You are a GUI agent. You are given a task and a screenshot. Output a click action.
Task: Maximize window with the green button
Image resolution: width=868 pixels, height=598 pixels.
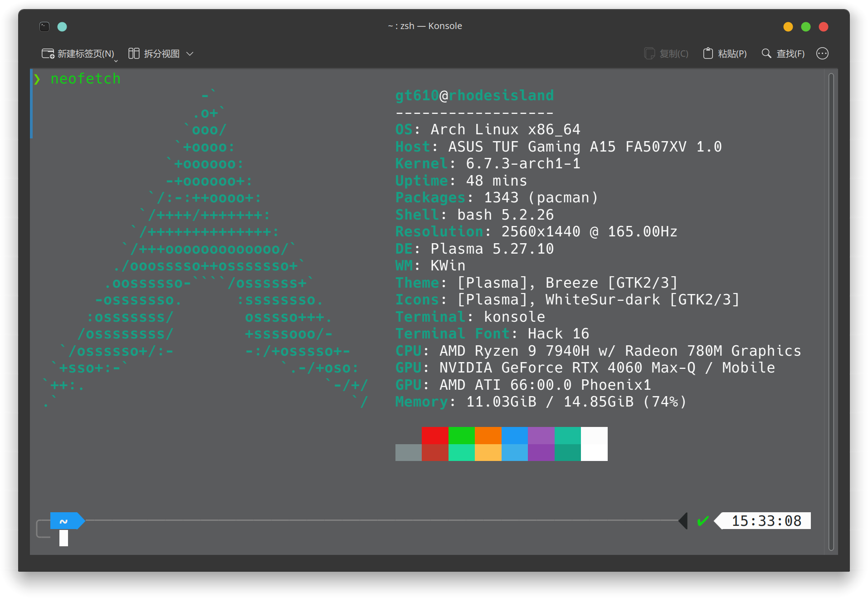[805, 27]
